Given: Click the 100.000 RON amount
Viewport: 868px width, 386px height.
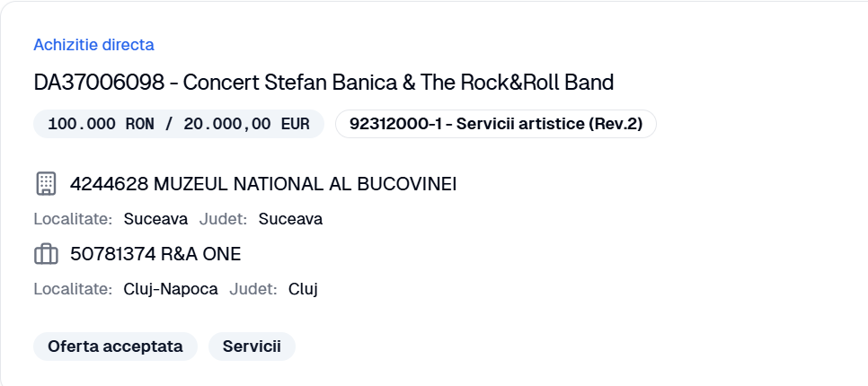Looking at the screenshot, I should click(x=102, y=124).
